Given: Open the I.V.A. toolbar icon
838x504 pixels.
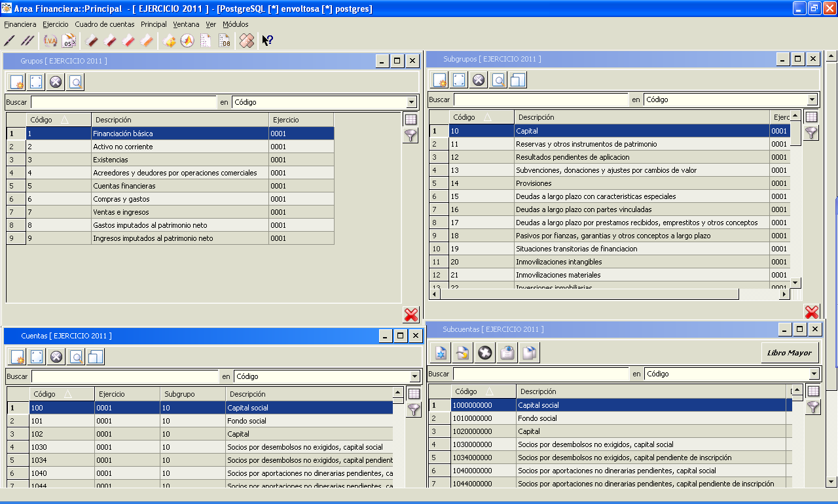Looking at the screenshot, I should click(50, 41).
